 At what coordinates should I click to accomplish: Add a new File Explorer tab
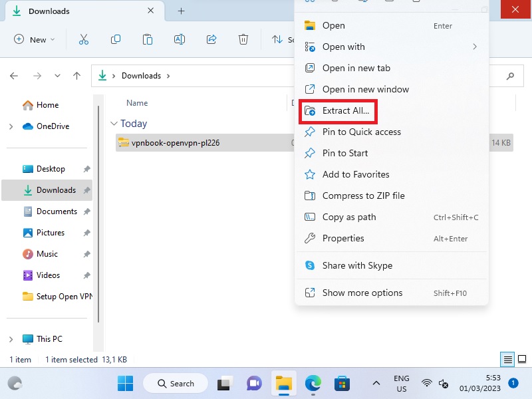tap(181, 11)
